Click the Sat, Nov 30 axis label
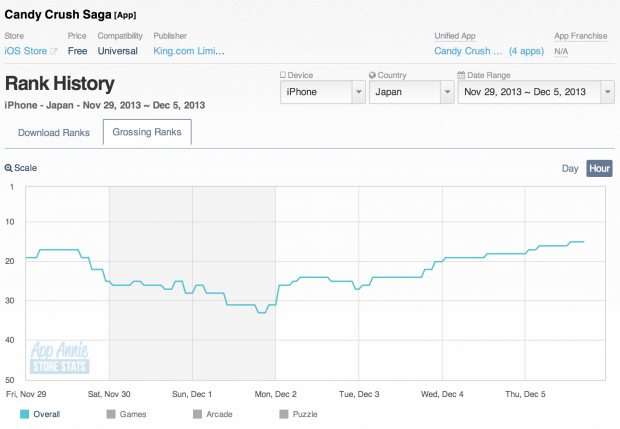Image resolution: width=620 pixels, height=429 pixels. tap(109, 394)
